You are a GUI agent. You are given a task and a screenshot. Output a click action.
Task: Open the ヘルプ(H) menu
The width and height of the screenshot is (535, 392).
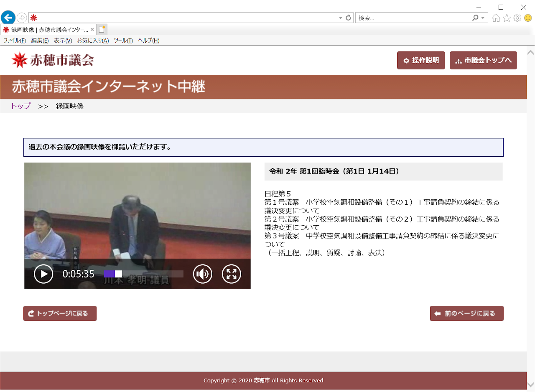pos(149,41)
